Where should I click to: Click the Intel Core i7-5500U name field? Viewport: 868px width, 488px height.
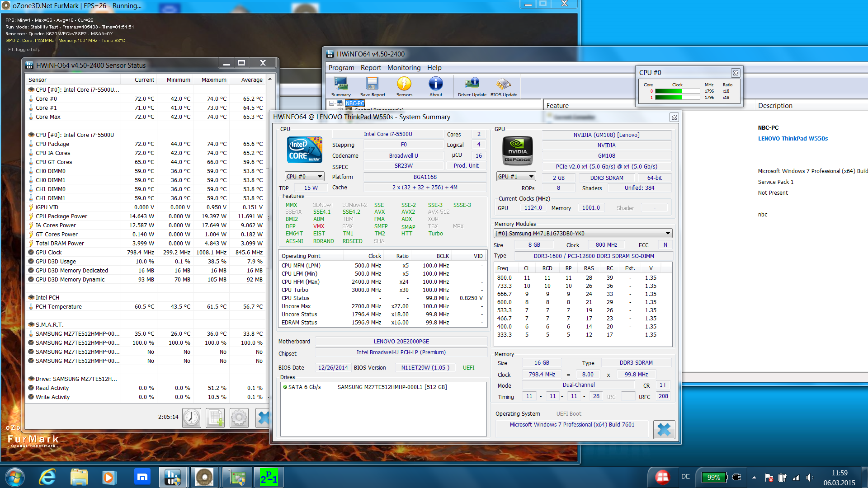[388, 134]
